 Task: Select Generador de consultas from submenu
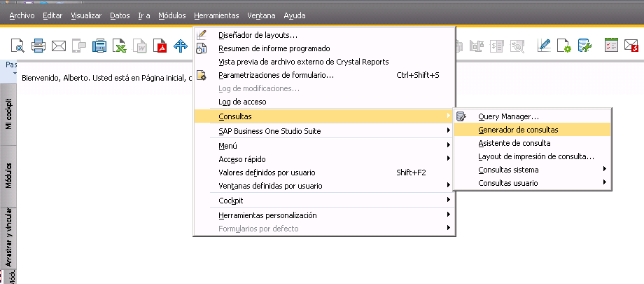(518, 130)
